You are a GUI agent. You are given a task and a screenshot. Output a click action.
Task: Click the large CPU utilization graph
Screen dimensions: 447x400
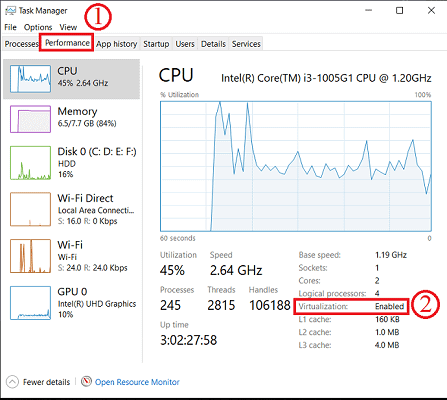[296, 166]
